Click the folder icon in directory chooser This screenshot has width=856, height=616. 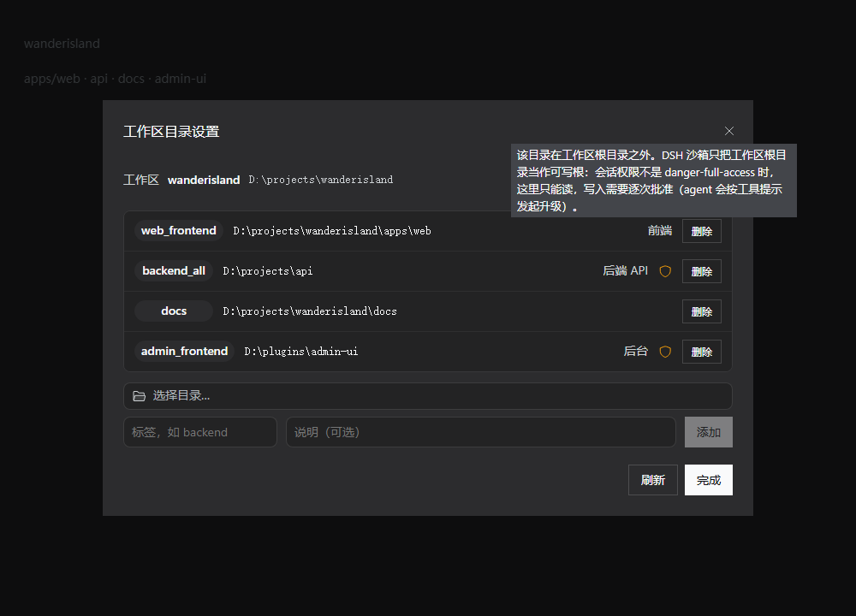click(x=140, y=396)
